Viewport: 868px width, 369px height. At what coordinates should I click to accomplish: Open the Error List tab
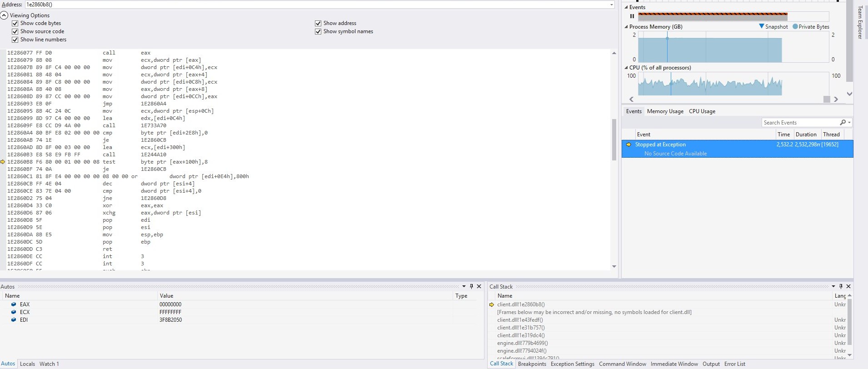[x=735, y=364]
